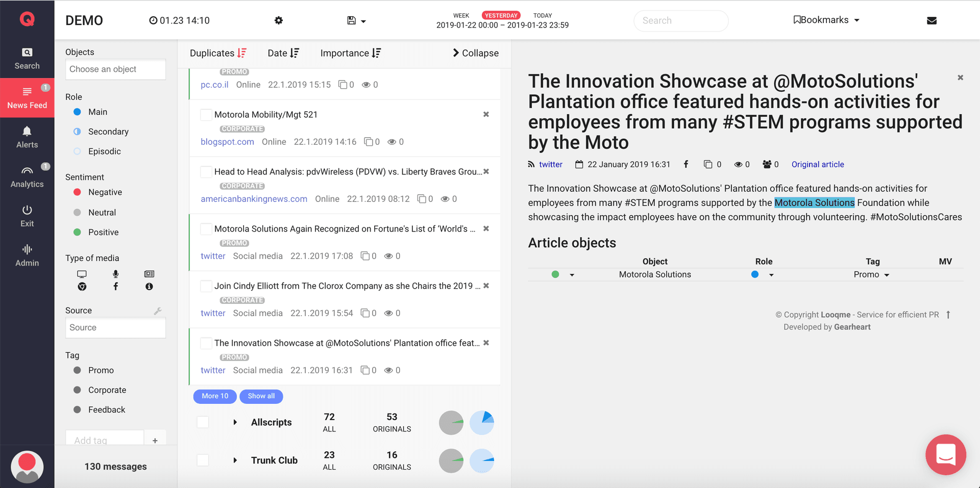
Task: Open the blogspot.com source link
Action: 227,142
